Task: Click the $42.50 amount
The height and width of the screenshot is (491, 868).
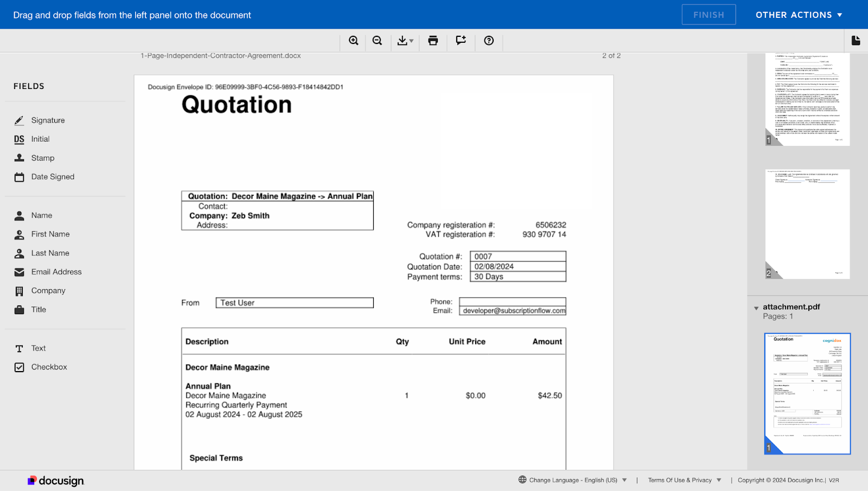Action: 550,396
